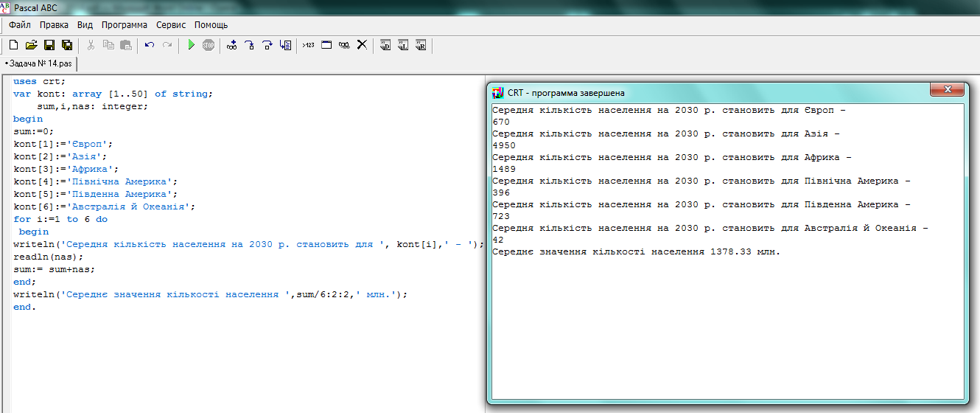Select the Задача № 14.pas tab

tap(38, 64)
